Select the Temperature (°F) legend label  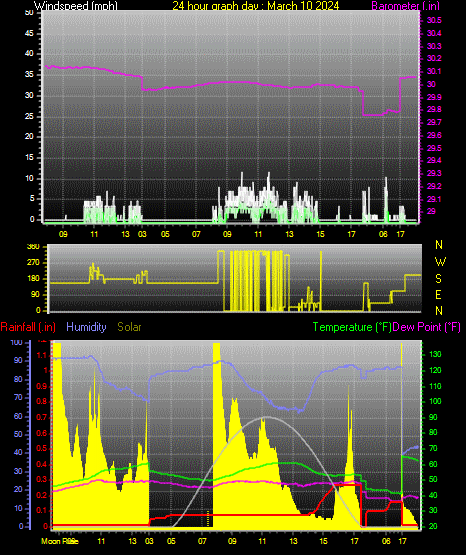(352, 327)
